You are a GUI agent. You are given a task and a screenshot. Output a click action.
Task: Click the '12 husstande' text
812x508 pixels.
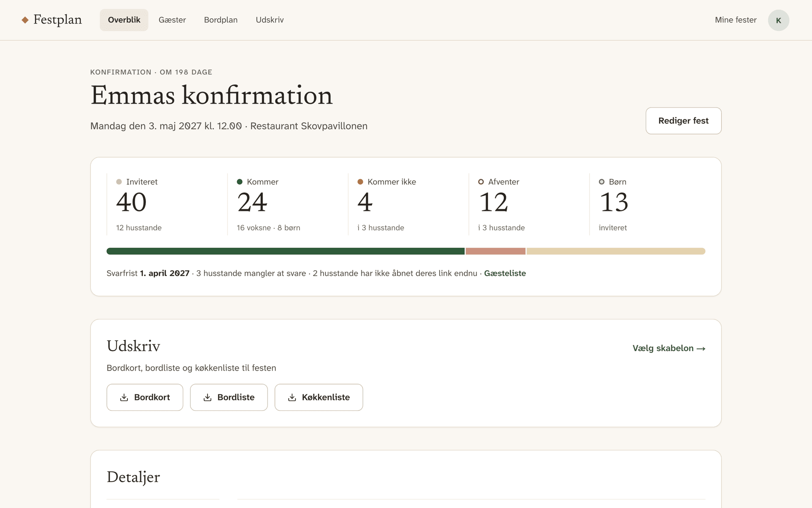139,228
